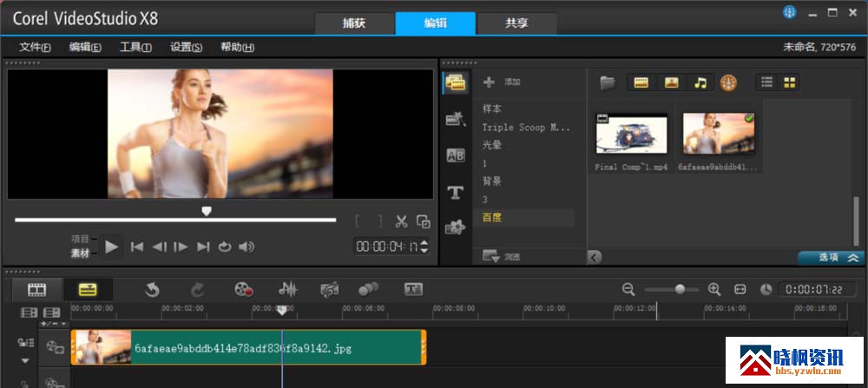The width and height of the screenshot is (868, 388).
Task: Click the preview timecode field 00:00:04:17
Action: [387, 247]
